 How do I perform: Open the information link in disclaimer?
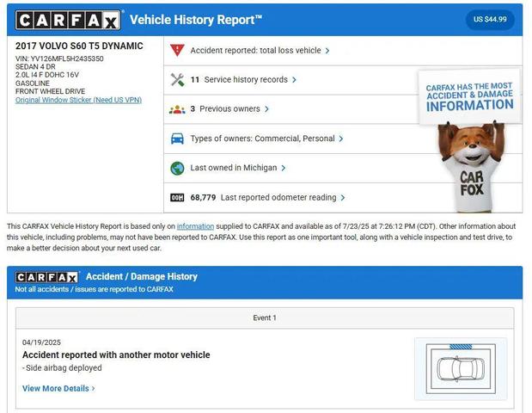point(195,226)
